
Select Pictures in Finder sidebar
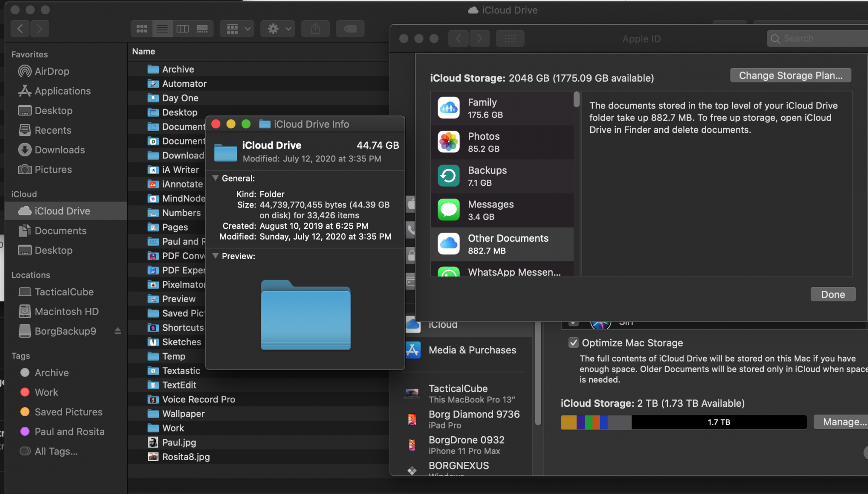pos(45,169)
